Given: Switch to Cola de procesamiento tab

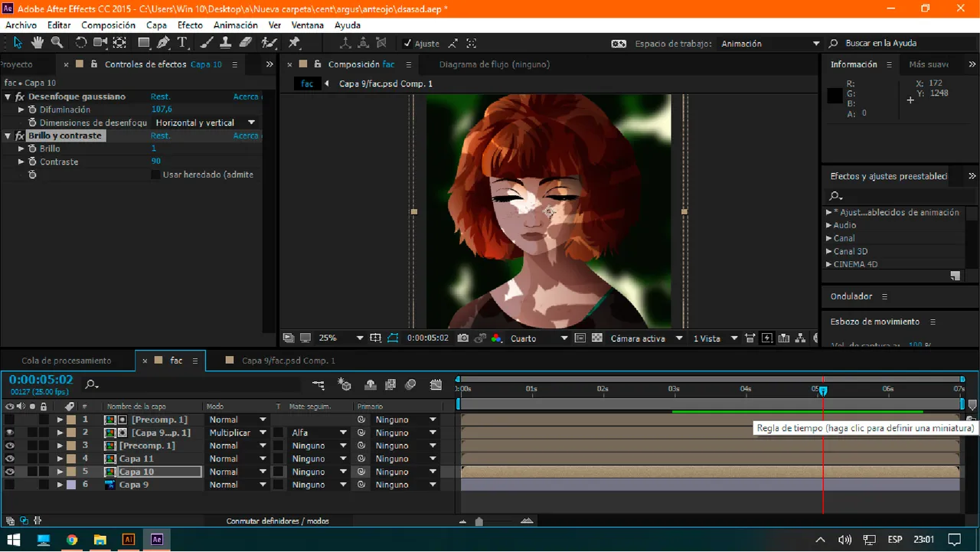Looking at the screenshot, I should tap(67, 360).
